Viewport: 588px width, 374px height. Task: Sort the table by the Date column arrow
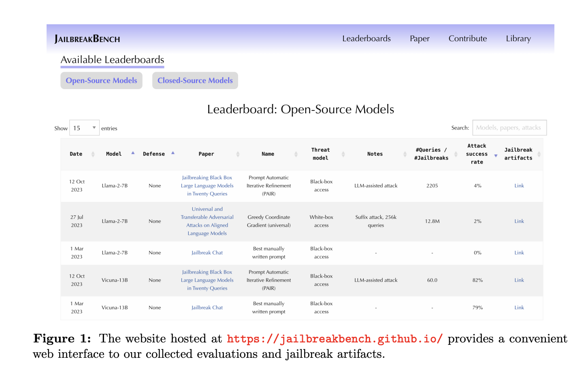coord(93,154)
